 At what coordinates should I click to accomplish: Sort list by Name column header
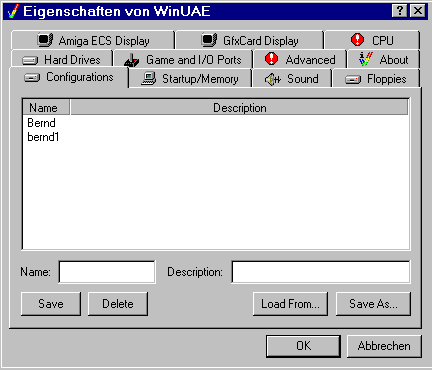pyautogui.click(x=46, y=108)
